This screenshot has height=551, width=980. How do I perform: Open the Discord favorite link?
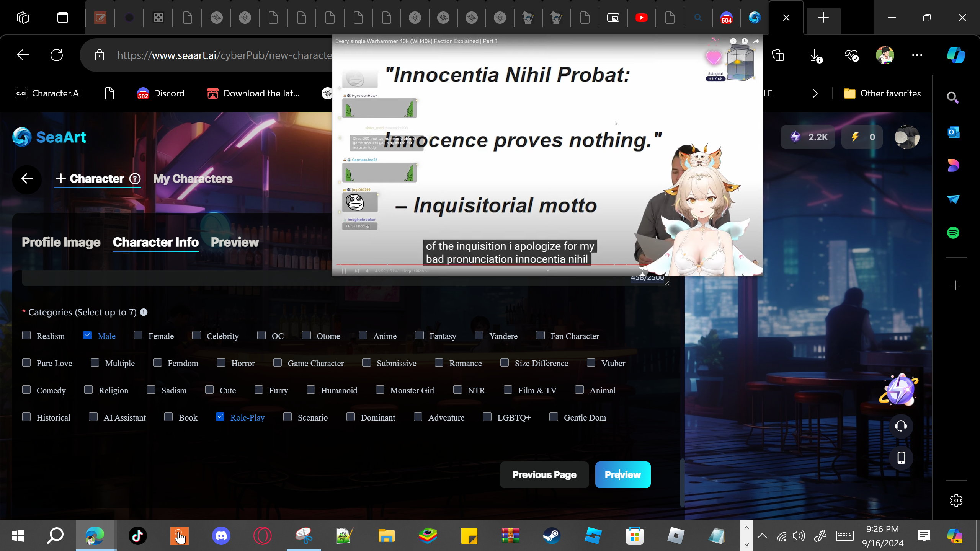coord(161,93)
